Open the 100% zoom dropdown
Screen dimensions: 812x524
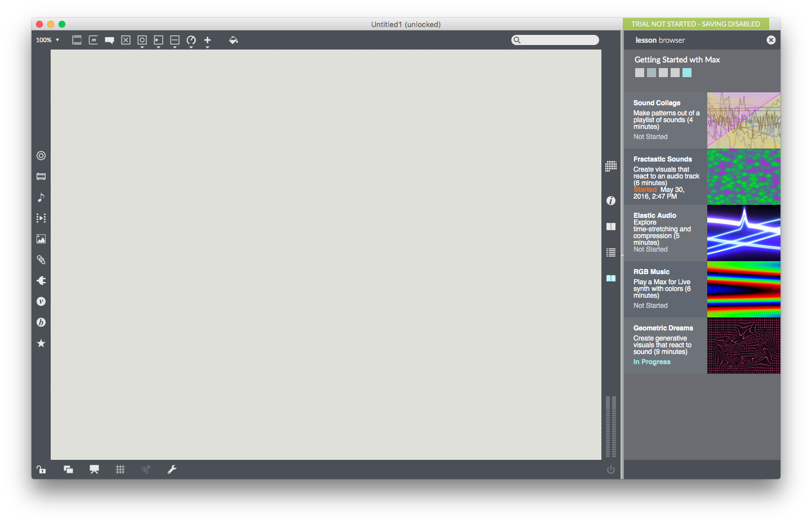coord(47,40)
